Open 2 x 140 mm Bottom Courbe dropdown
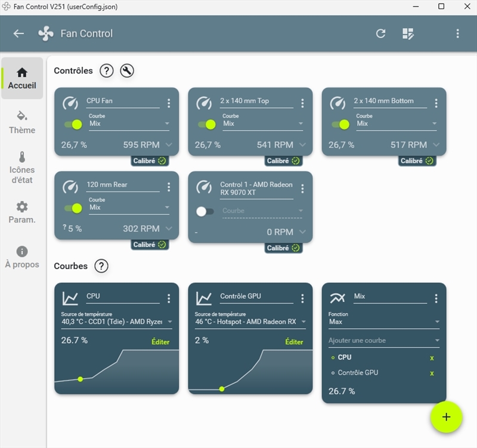The image size is (477, 448). coord(397,122)
